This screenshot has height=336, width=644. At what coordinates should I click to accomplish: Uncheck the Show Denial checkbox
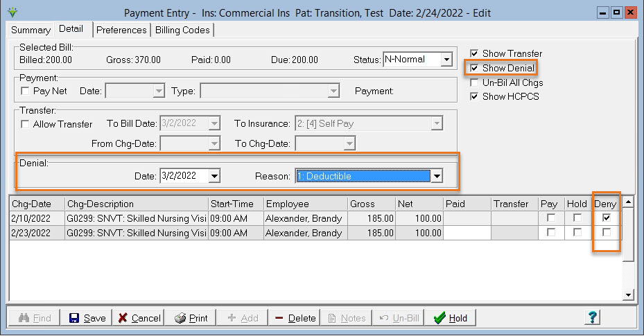click(474, 69)
